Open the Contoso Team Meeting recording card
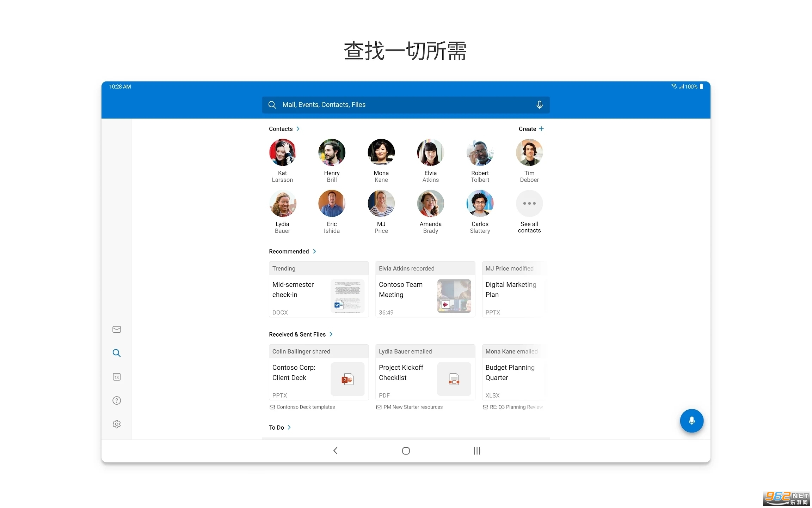Image resolution: width=812 pixels, height=508 pixels. (425, 289)
